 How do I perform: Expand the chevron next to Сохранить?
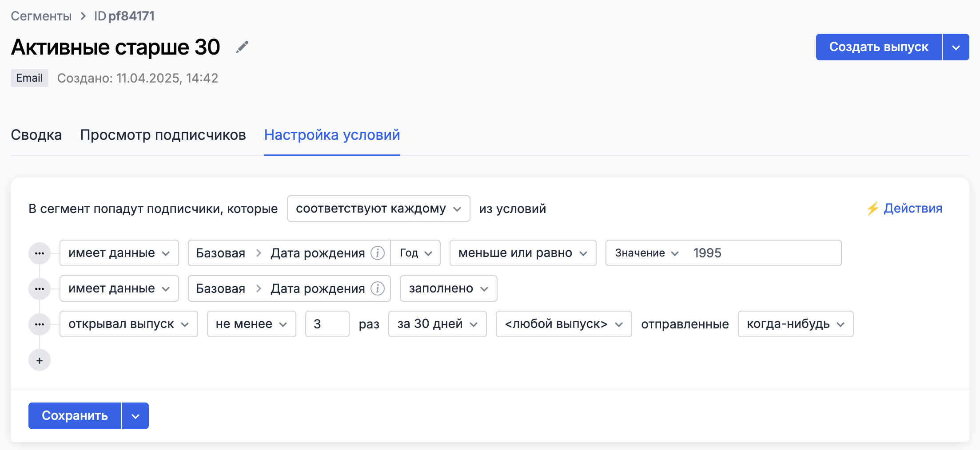coord(135,416)
